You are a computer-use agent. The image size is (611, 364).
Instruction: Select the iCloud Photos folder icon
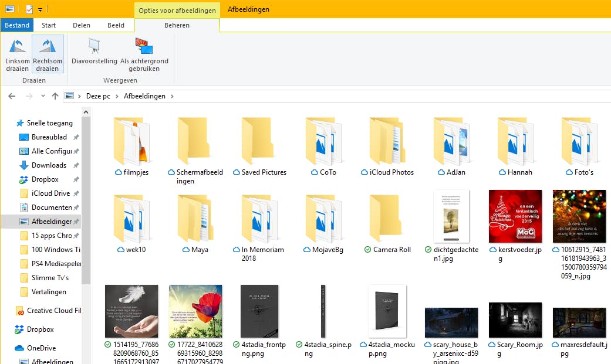click(387, 141)
